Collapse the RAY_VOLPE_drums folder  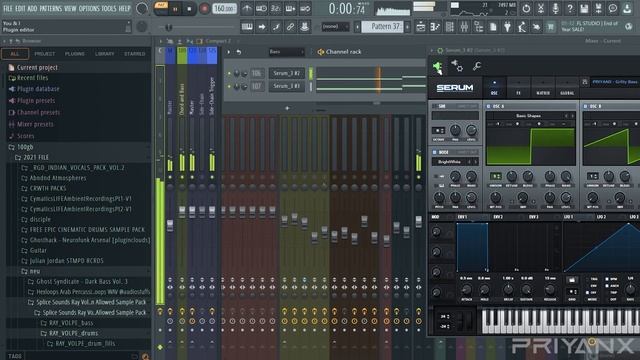point(73,333)
